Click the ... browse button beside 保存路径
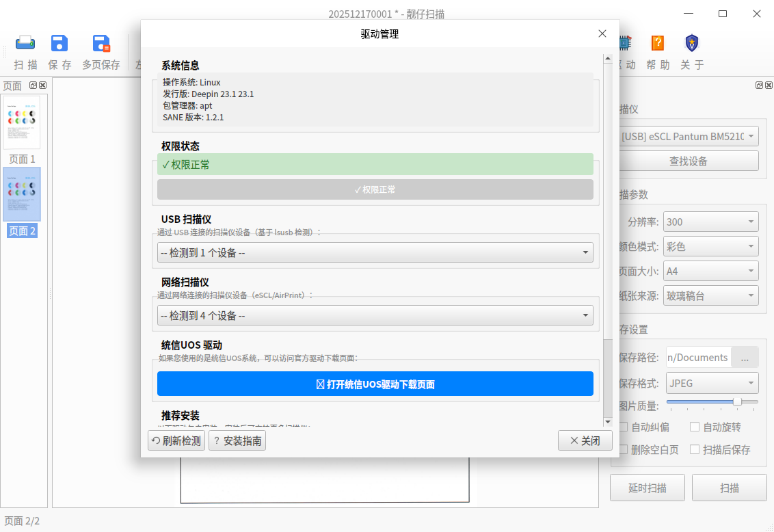This screenshot has height=532, width=774. coord(745,358)
